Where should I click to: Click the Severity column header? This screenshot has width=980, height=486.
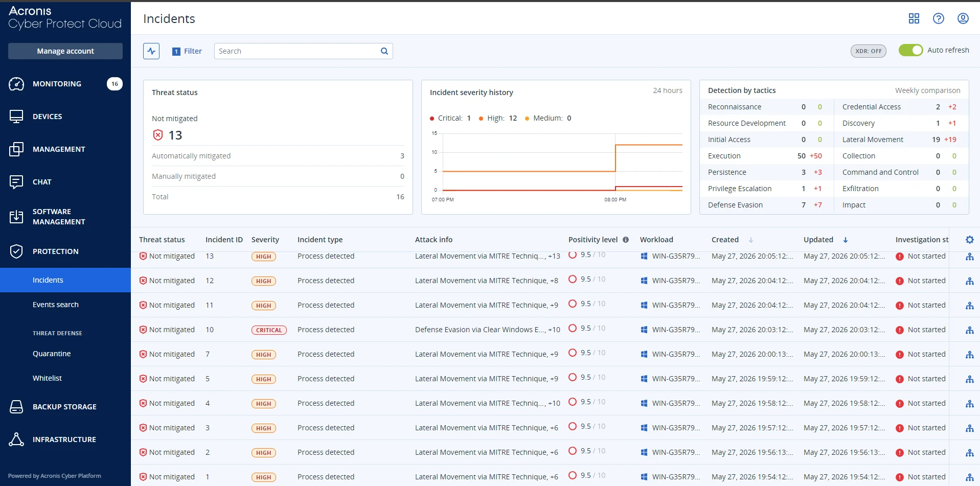tap(265, 240)
